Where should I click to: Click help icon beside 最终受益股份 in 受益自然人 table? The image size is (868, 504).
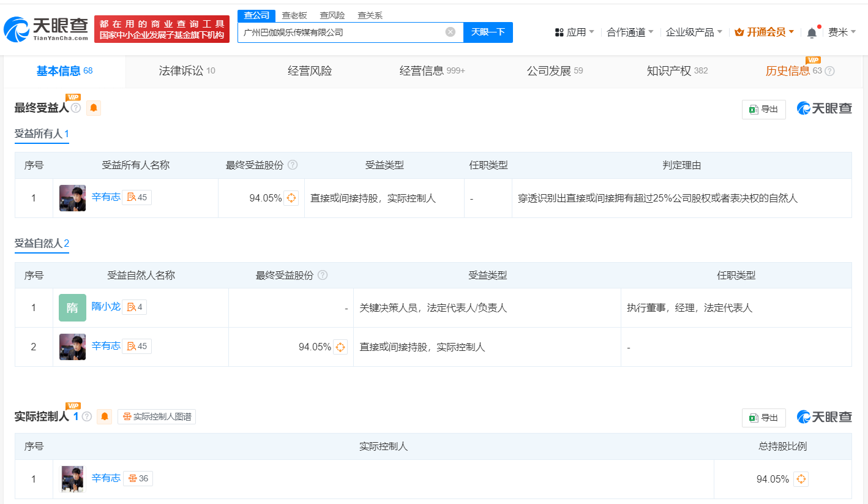tap(323, 276)
